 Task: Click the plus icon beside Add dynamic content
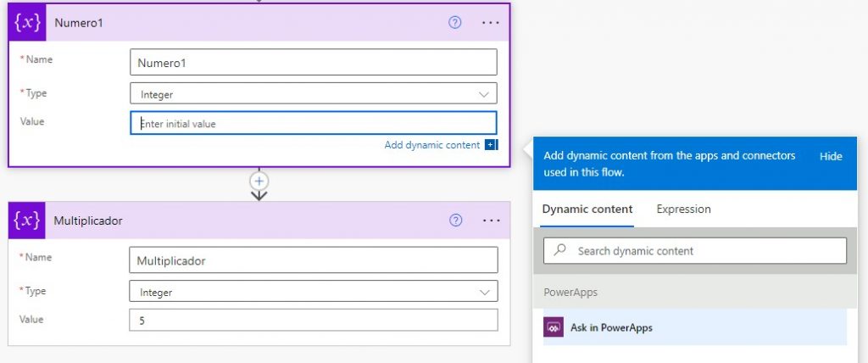491,145
